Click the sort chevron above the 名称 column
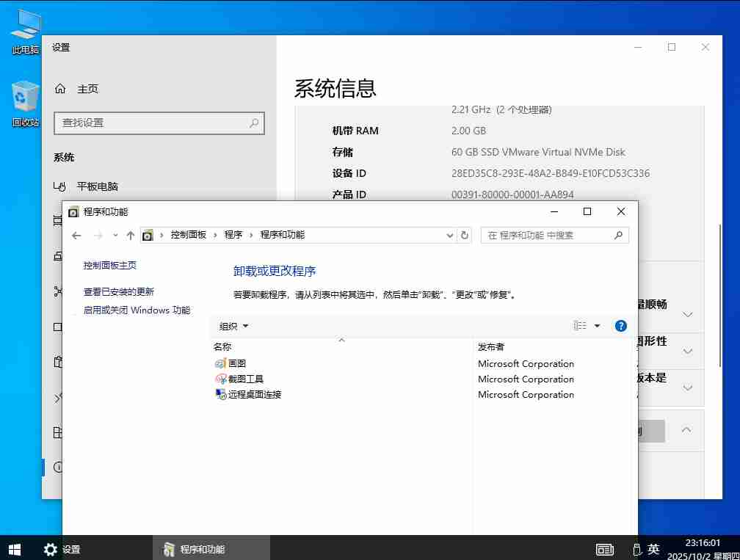The image size is (740, 560). pos(341,340)
